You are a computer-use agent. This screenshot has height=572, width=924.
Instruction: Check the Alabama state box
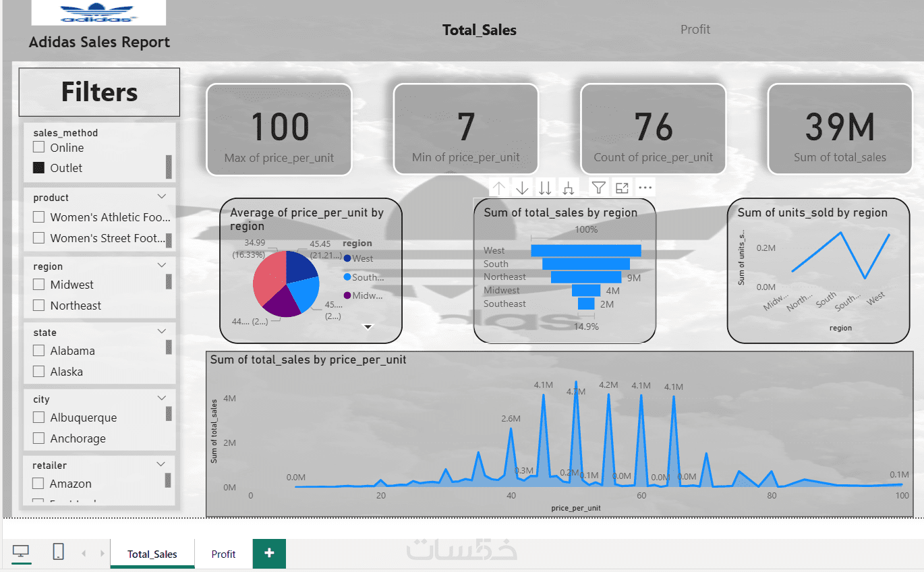tap(39, 350)
